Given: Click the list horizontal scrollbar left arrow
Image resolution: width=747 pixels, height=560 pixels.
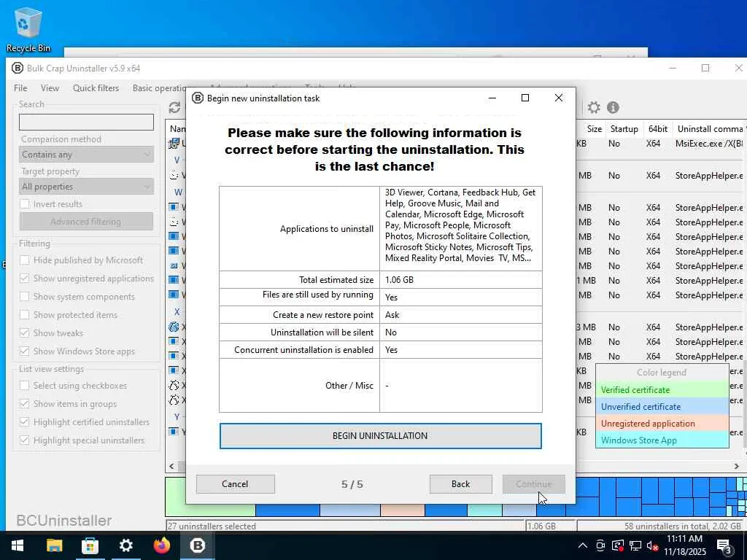Looking at the screenshot, I should pos(172,466).
